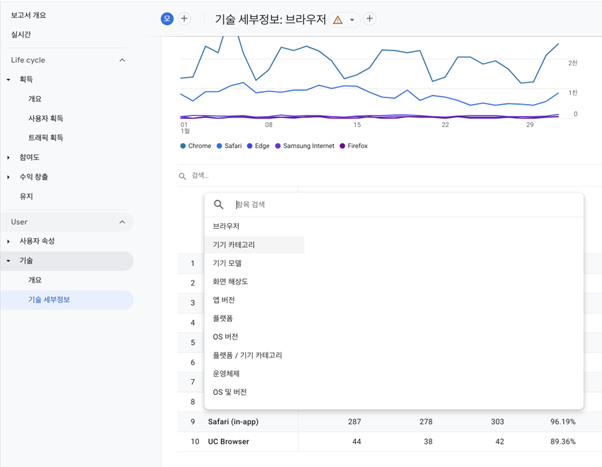The width and height of the screenshot is (602, 467).
Task: Click the '항목 검색' search field
Action: 400,205
